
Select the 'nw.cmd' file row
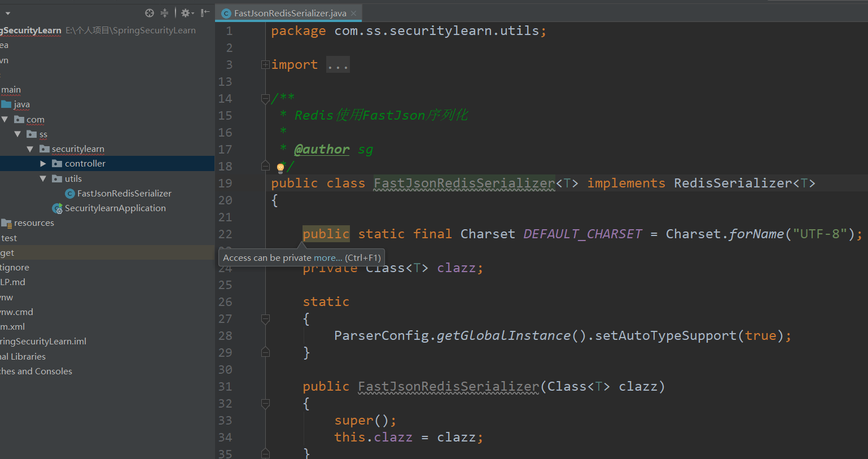coord(107,312)
